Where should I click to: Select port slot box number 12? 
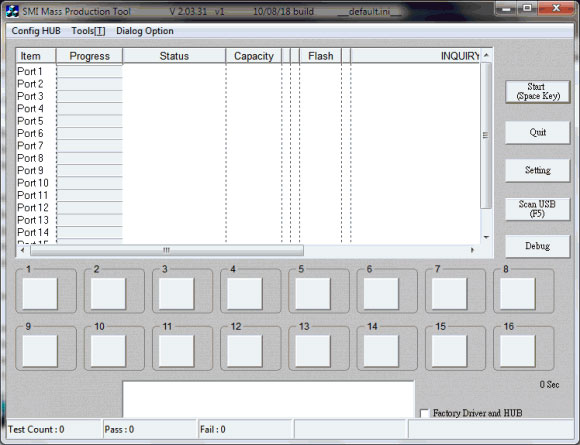[245, 351]
